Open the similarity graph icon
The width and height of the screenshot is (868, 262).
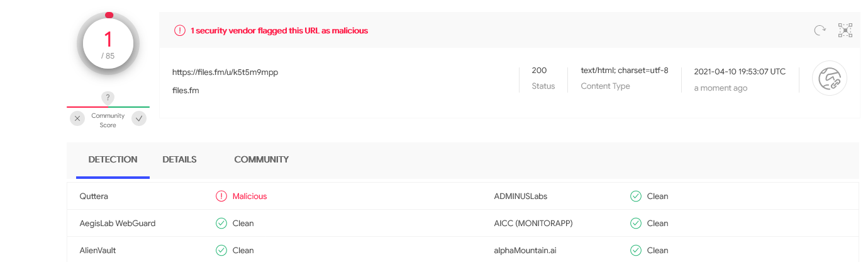click(x=845, y=30)
